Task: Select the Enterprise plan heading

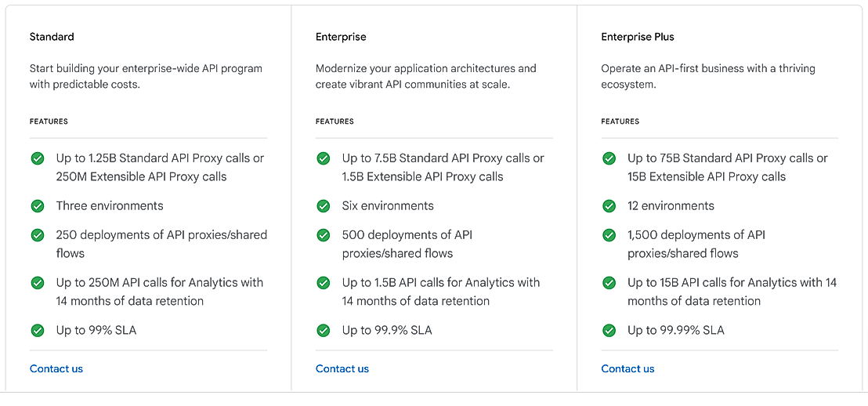Action: pyautogui.click(x=341, y=37)
